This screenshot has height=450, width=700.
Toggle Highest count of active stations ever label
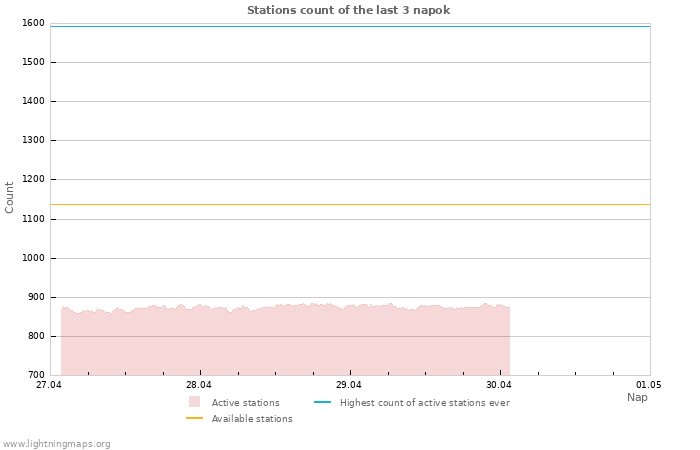click(x=424, y=403)
